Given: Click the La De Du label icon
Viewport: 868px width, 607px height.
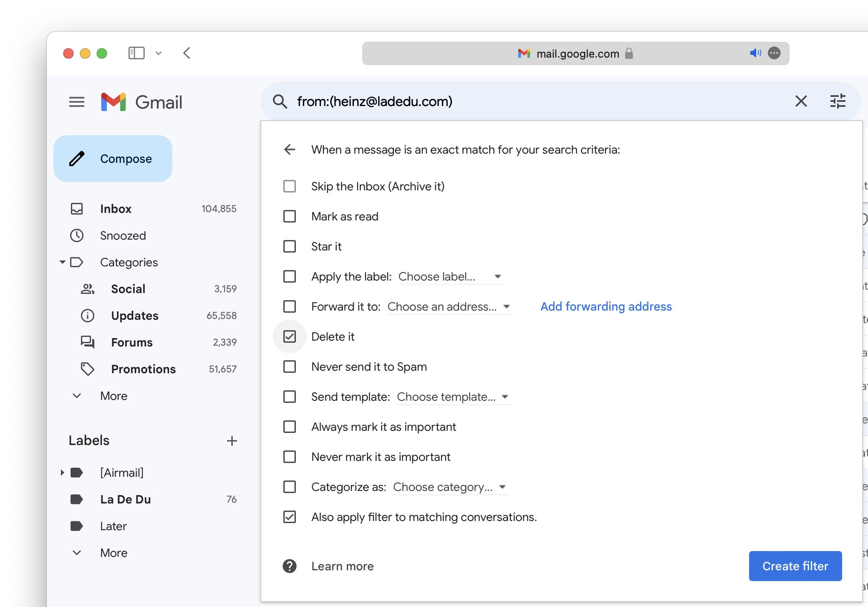Looking at the screenshot, I should [77, 499].
